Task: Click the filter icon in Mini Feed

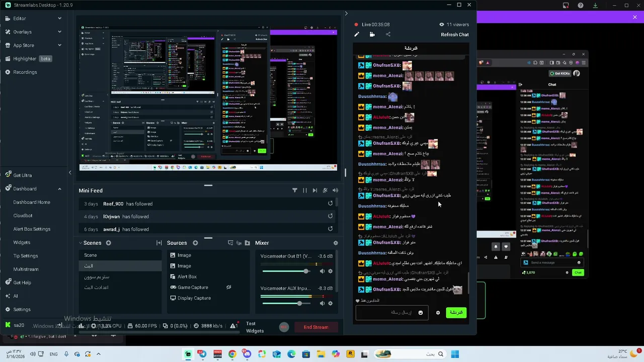Action: pos(295,191)
